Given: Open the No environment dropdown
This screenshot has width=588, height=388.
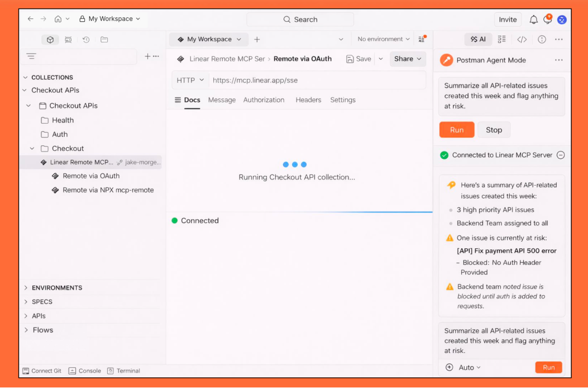Looking at the screenshot, I should (383, 39).
